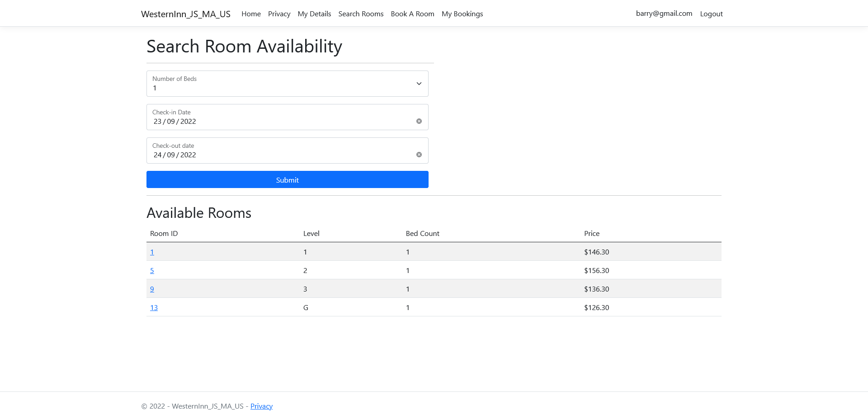The height and width of the screenshot is (419, 868).
Task: Click the footer Privacy link
Action: (x=261, y=406)
